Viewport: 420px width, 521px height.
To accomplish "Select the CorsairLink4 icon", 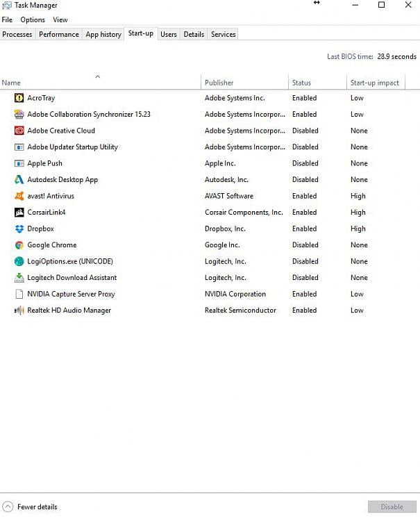I will tap(19, 212).
